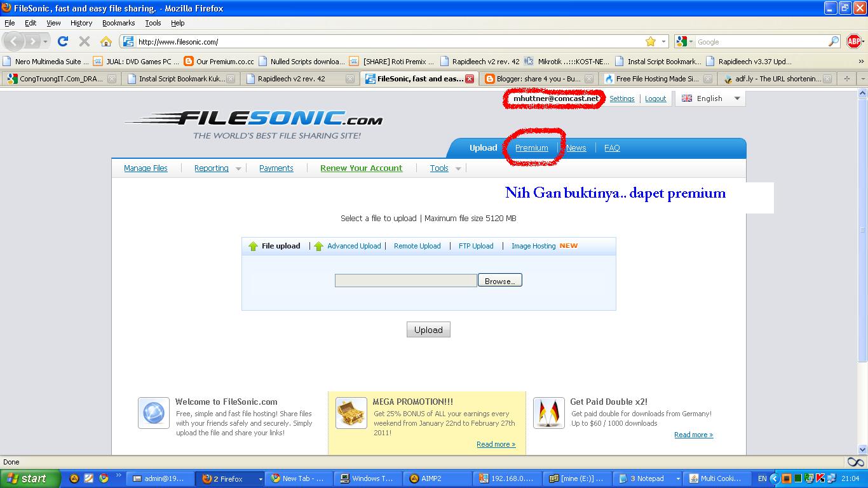The width and height of the screenshot is (868, 488).
Task: Open the File menu
Action: [x=10, y=23]
